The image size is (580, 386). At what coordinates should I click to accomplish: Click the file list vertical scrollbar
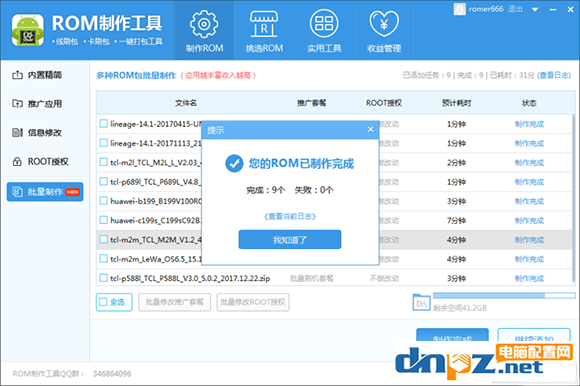573,198
